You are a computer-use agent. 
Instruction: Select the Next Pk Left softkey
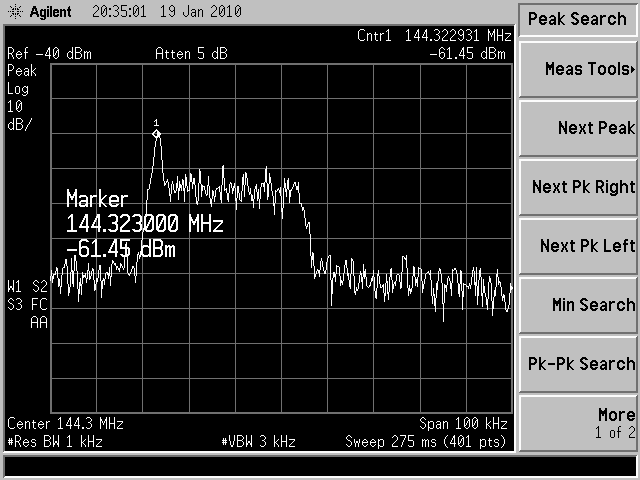point(578,246)
